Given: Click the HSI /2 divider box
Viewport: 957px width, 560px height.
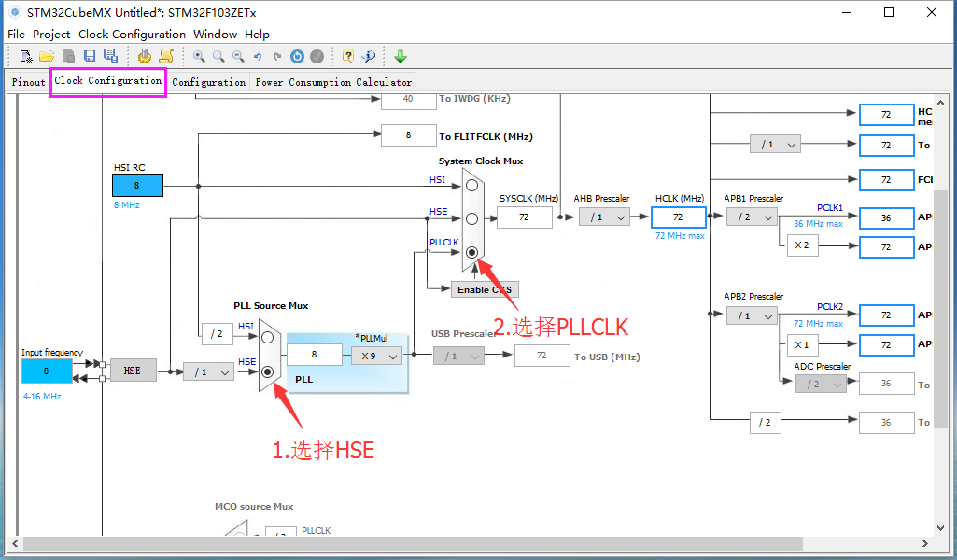Looking at the screenshot, I should click(218, 334).
